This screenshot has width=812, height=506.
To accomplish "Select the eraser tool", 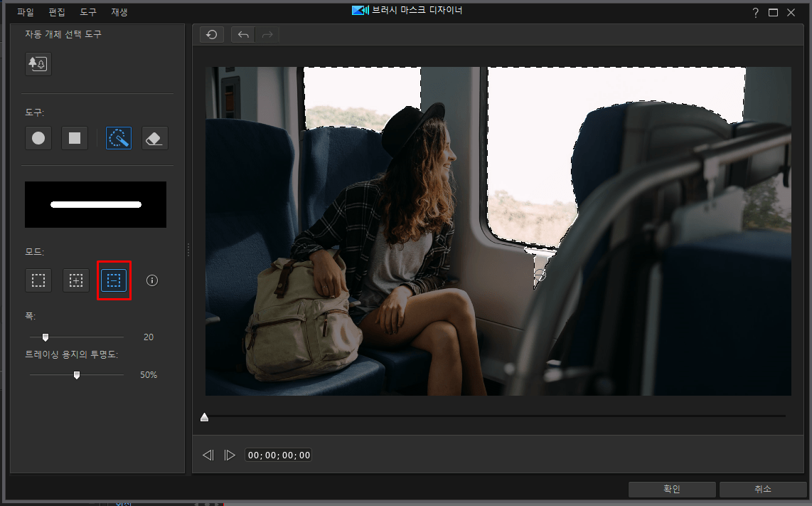I will (155, 138).
